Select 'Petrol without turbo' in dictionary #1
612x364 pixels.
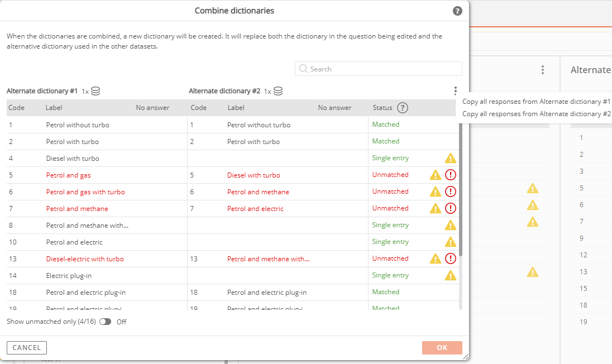click(78, 125)
